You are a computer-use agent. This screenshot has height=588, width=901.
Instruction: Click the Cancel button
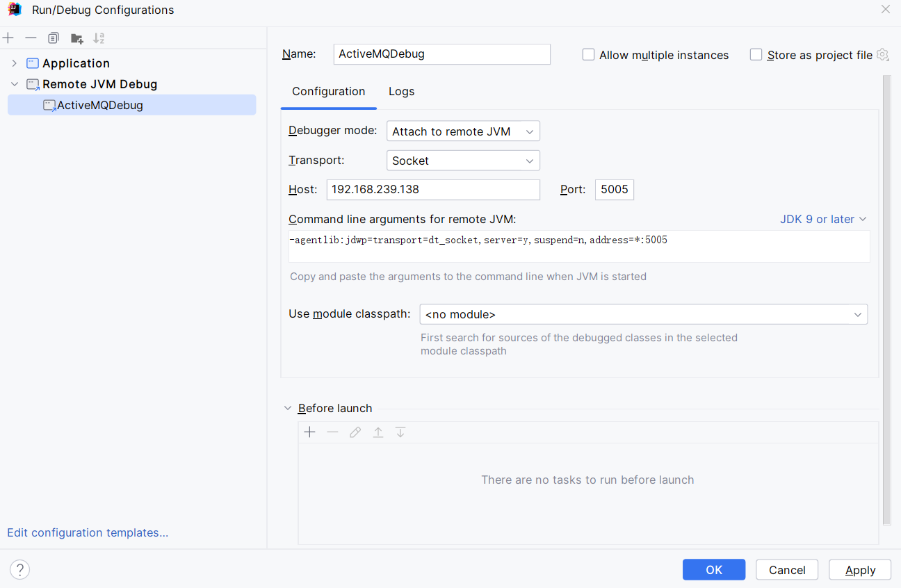point(787,570)
